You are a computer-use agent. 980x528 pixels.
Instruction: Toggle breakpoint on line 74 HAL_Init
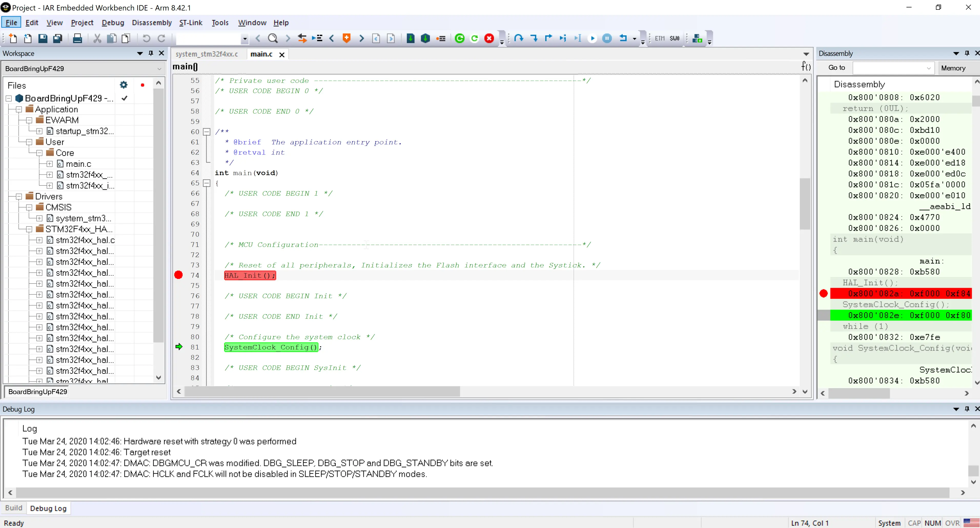click(x=178, y=275)
